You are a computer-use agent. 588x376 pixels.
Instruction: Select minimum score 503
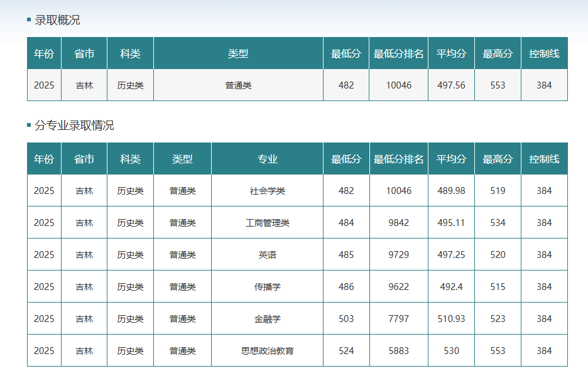[x=346, y=319]
